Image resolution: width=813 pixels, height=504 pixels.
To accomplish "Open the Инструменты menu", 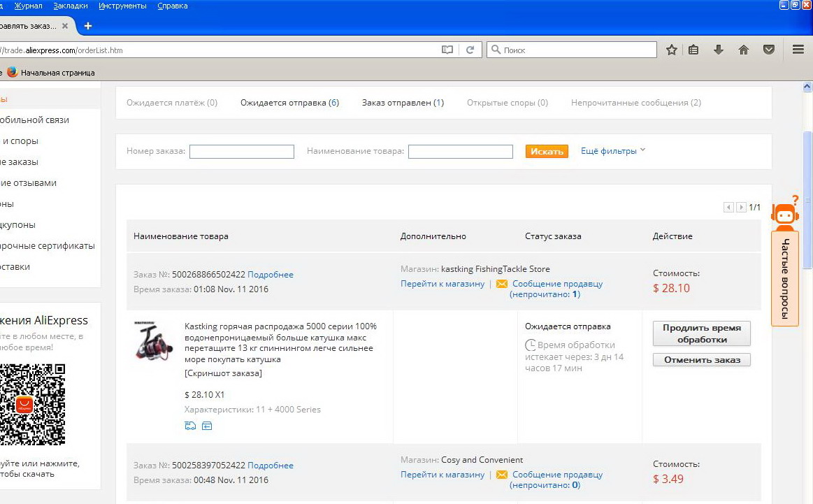I will pos(122,6).
